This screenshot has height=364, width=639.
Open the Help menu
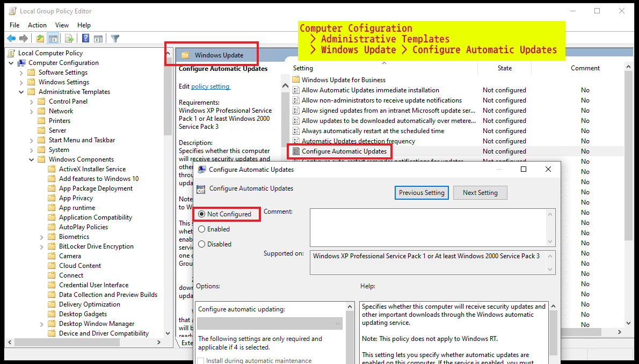click(84, 25)
